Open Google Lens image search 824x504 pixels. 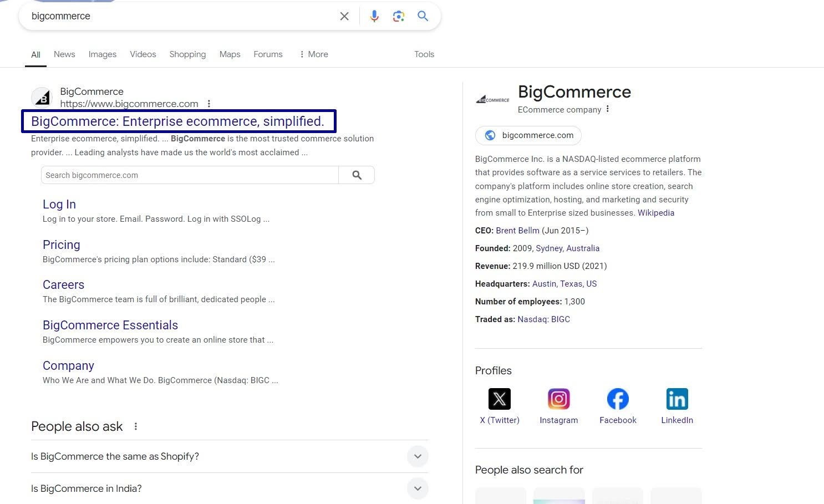(x=398, y=16)
